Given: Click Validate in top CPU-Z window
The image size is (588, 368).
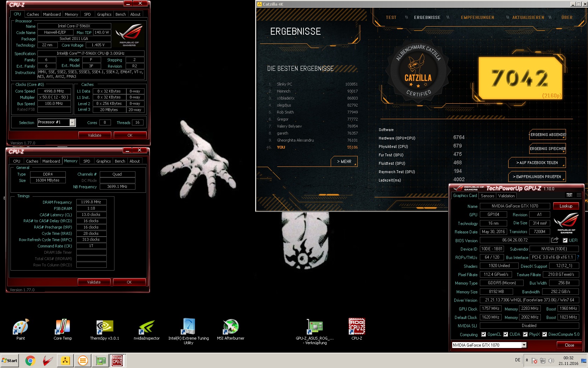Looking at the screenshot, I should [94, 135].
